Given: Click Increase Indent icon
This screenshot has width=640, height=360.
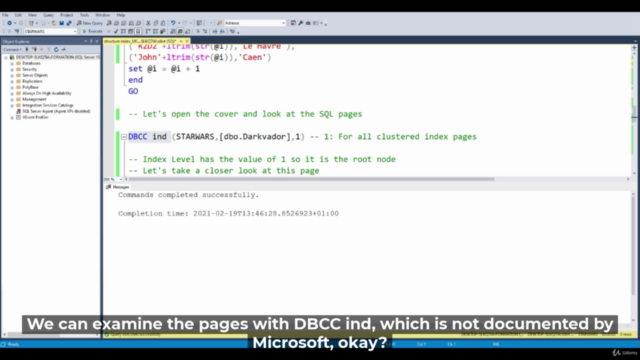Looking at the screenshot, I should pyautogui.click(x=222, y=31).
